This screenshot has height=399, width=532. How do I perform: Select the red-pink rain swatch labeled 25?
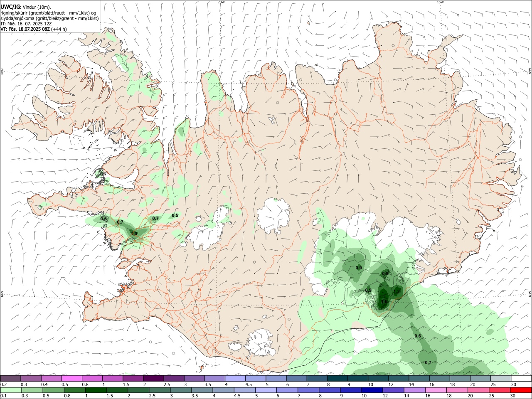click(500, 390)
